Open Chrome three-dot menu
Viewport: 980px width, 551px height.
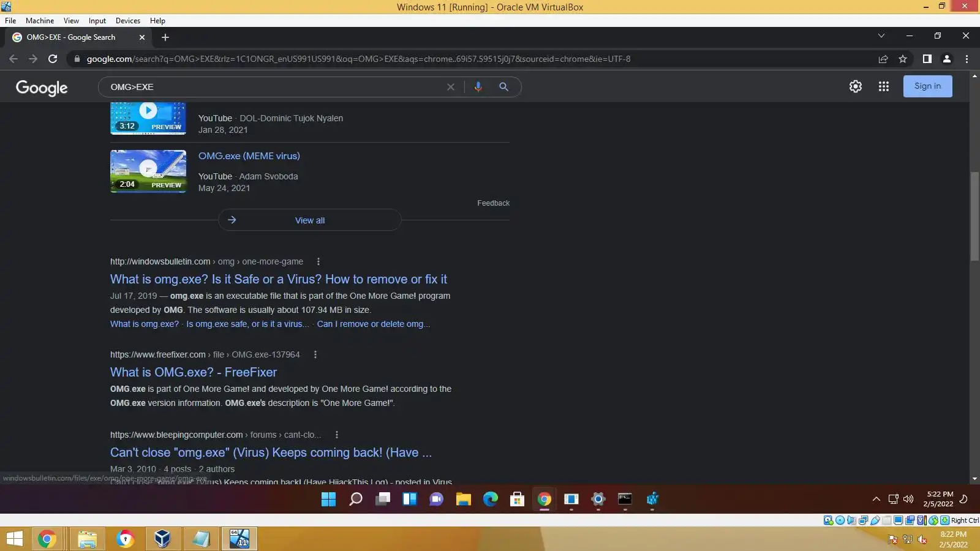pos(967,59)
